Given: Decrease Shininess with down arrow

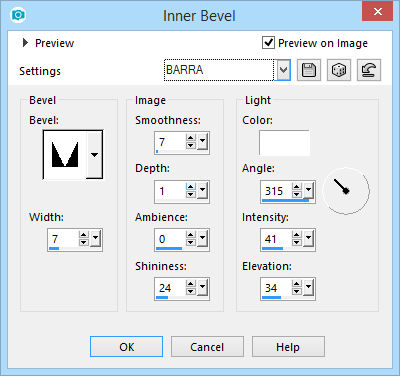Looking at the screenshot, I should 191,292.
